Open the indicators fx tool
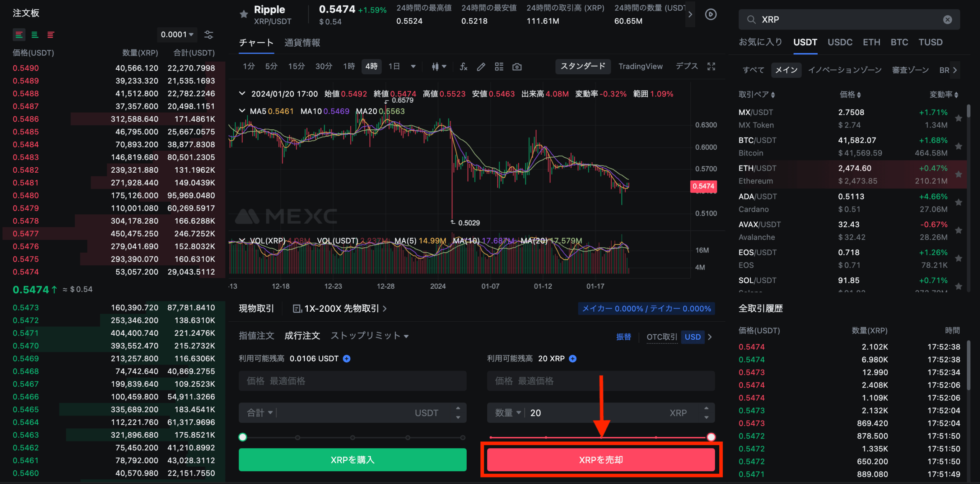 click(x=464, y=67)
